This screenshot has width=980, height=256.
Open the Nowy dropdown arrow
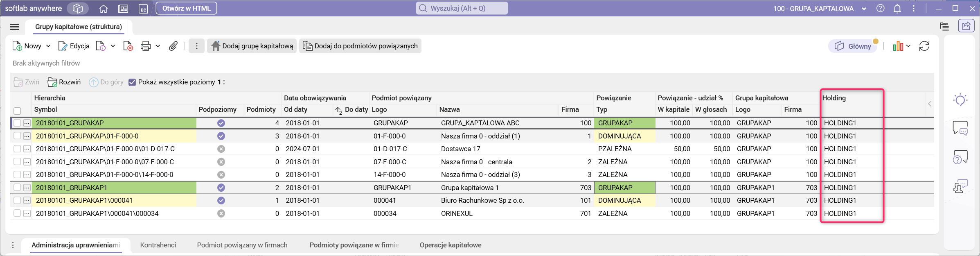(x=48, y=46)
